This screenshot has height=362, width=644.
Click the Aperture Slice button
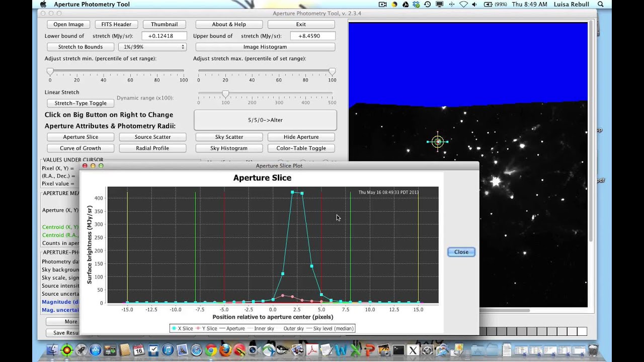(x=80, y=137)
